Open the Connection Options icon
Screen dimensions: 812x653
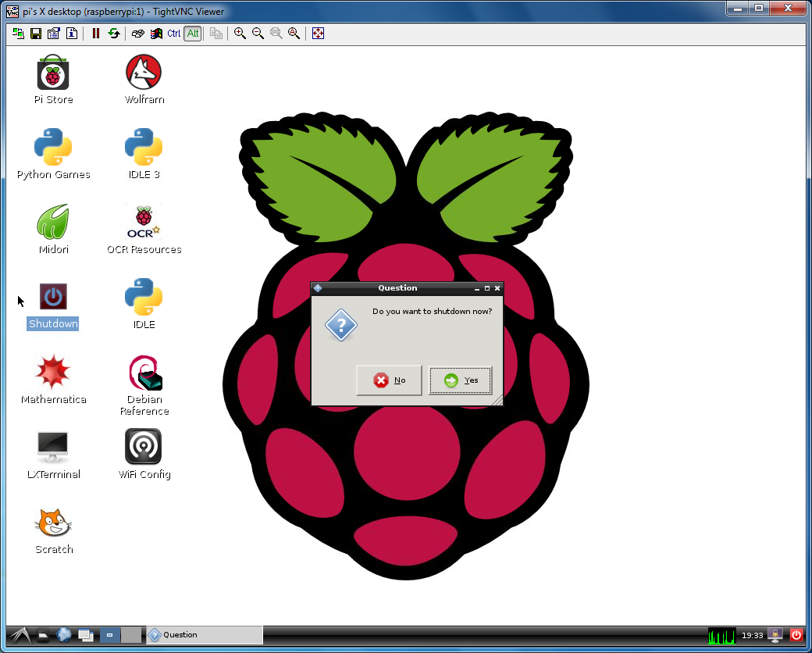pyautogui.click(x=54, y=34)
